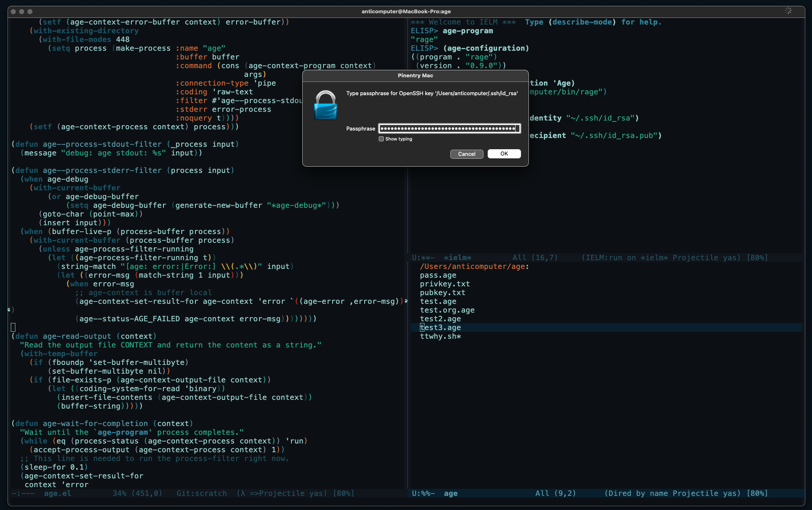This screenshot has width=812, height=510.
Task: Open test.org.age in dired buffer
Action: click(x=447, y=310)
